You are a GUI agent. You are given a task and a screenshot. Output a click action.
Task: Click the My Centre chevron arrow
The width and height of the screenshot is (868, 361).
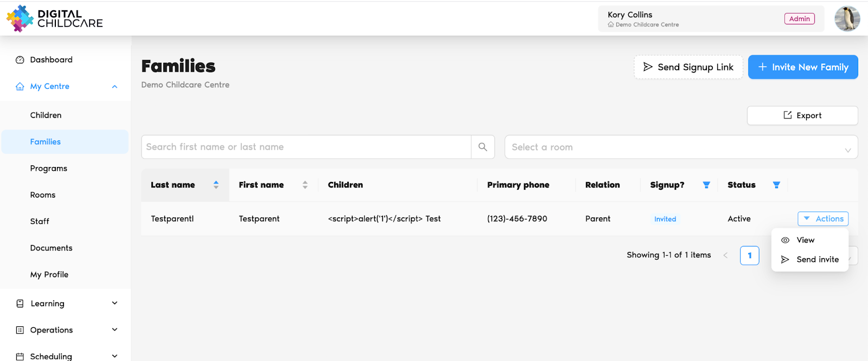(114, 87)
